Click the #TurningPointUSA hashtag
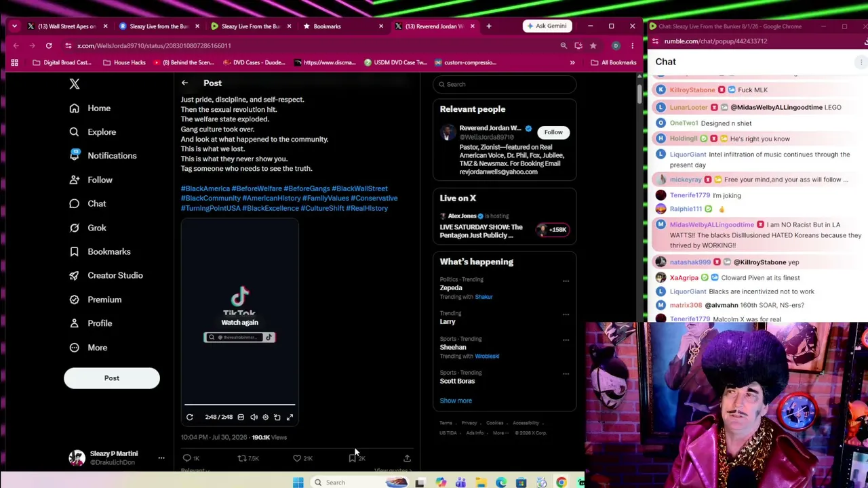Screen dimensions: 868x488 coord(211,208)
